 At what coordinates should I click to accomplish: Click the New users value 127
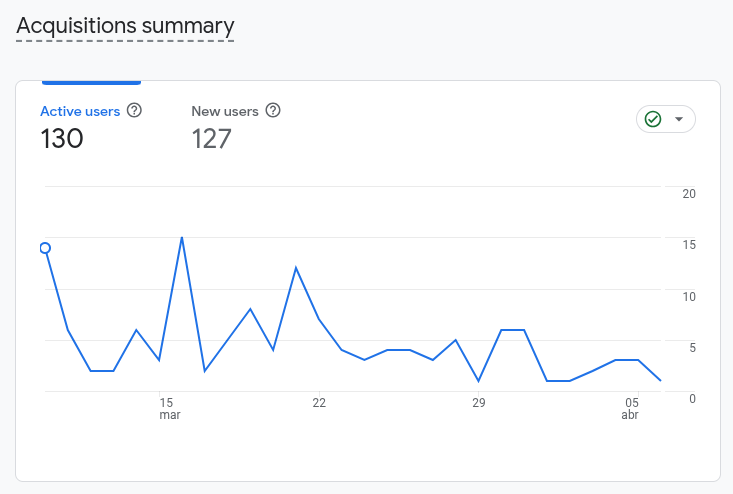point(212,139)
